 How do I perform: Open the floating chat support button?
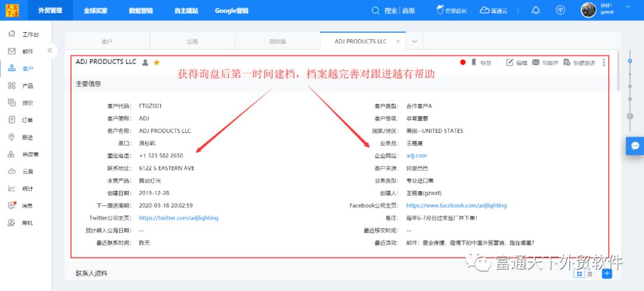point(635,145)
